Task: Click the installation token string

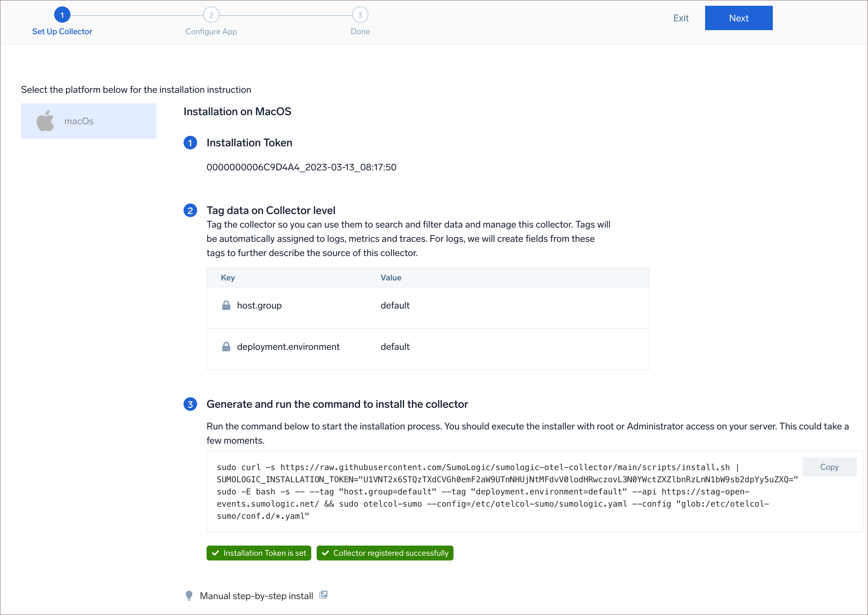Action: (x=301, y=167)
